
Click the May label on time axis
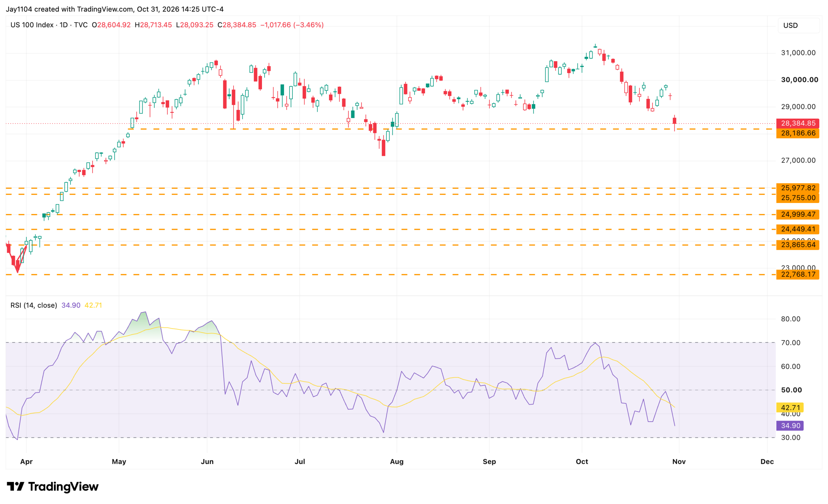click(119, 462)
